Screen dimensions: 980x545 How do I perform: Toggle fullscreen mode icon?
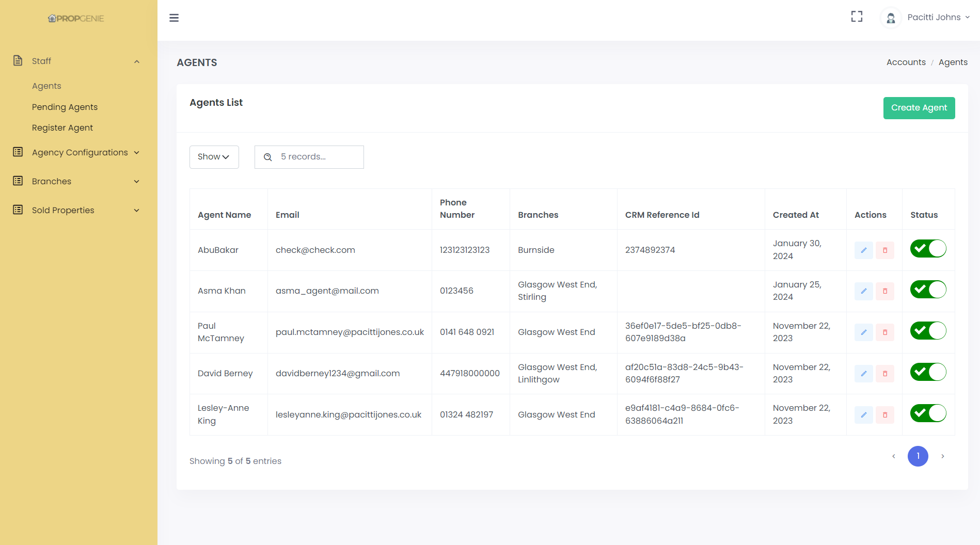tap(857, 17)
